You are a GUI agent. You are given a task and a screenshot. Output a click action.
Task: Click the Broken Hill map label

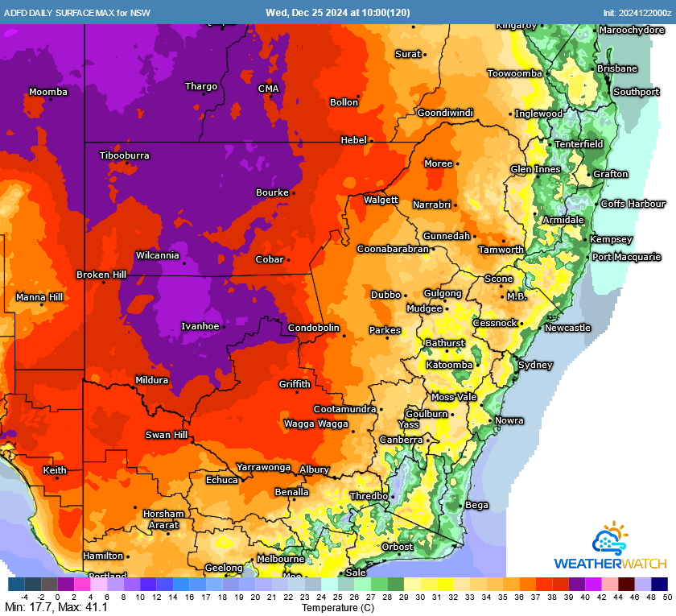click(102, 275)
